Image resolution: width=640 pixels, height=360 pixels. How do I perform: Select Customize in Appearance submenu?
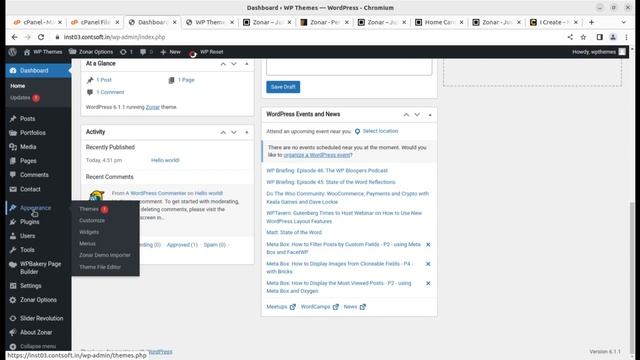pyautogui.click(x=92, y=220)
